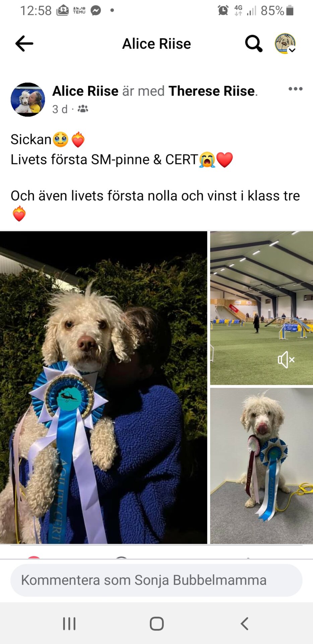313x644 pixels.
Task: Tap the Kommentera som Sonja Bubbelmamma field
Action: (156, 580)
